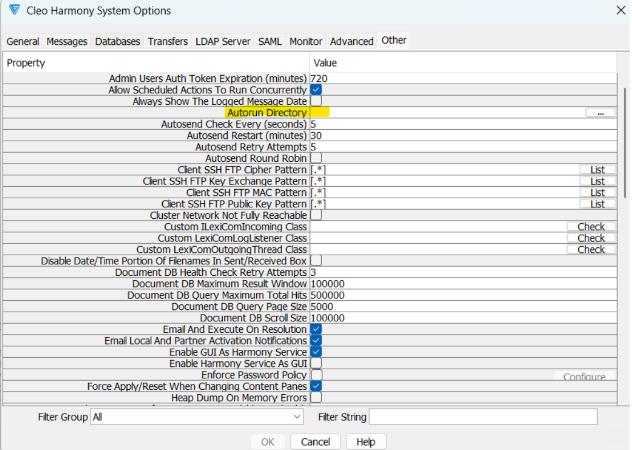This screenshot has width=632, height=450.
Task: Edit Autosend Retry Attempts value
Action: click(463, 147)
